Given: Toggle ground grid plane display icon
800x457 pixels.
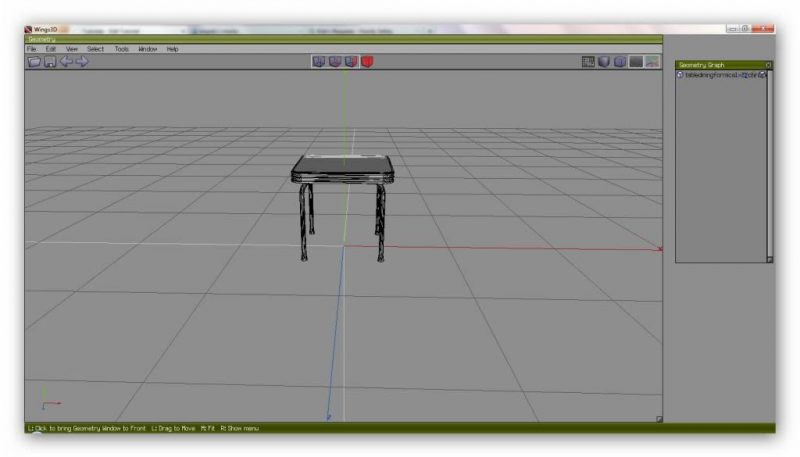Looking at the screenshot, I should tap(589, 62).
